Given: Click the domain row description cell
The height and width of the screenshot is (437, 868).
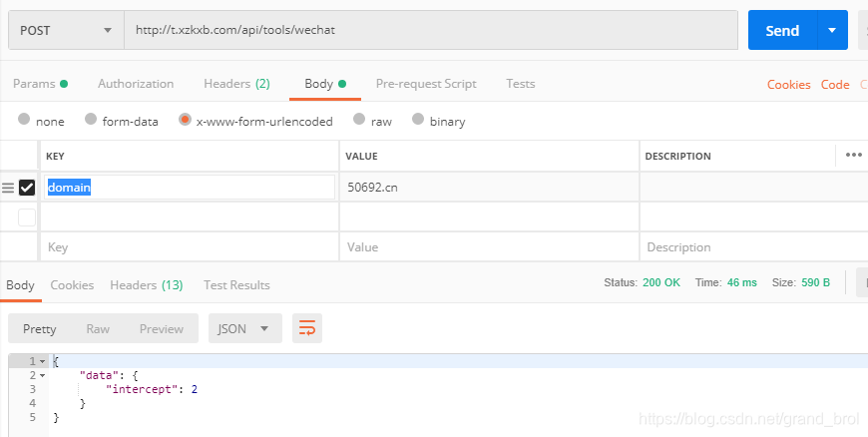Looking at the screenshot, I should pyautogui.click(x=754, y=188).
